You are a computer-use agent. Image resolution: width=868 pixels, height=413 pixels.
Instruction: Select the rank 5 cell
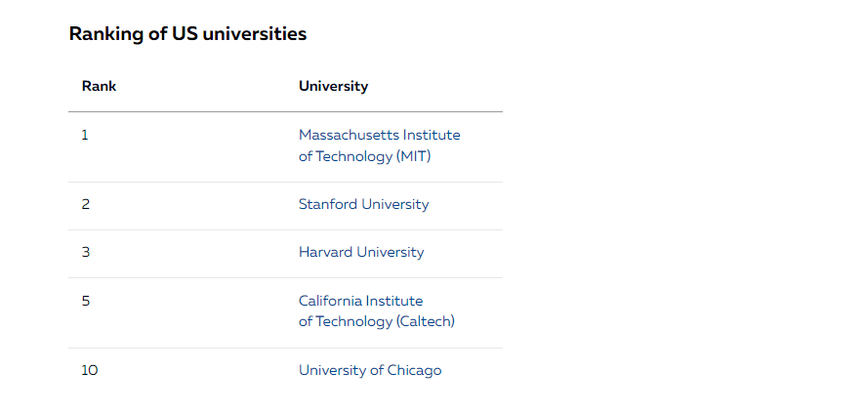tap(85, 301)
